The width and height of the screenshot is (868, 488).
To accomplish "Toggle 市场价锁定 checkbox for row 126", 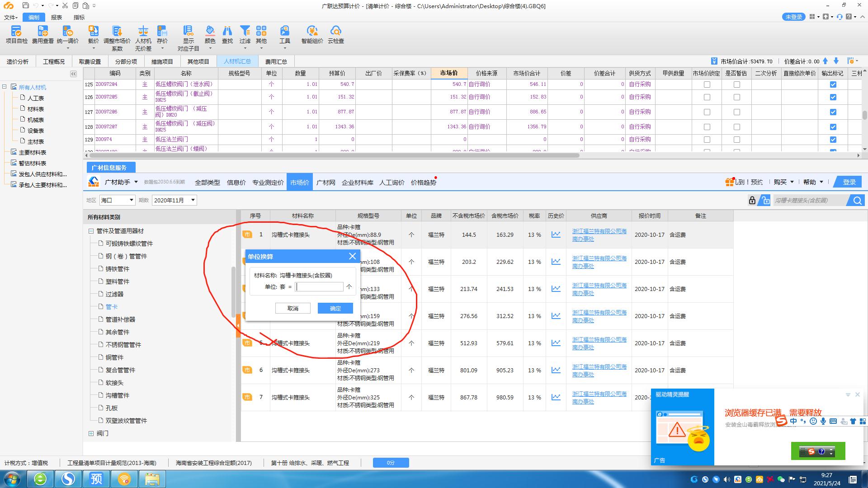I will 707,97.
